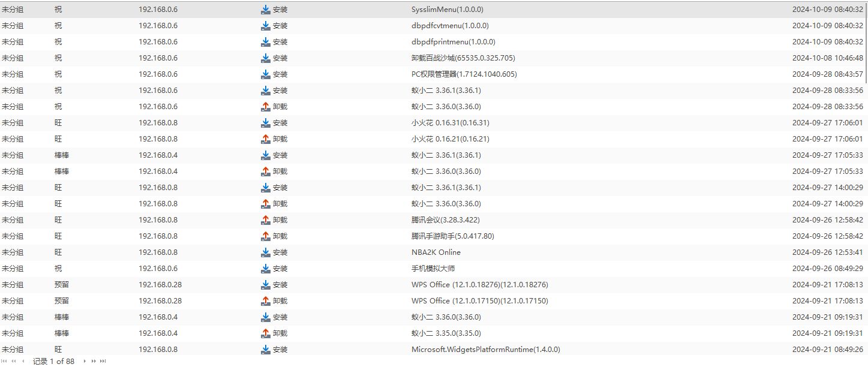This screenshot has width=868, height=367.
Task: Jump to the previous page in the pager
Action: [x=14, y=361]
